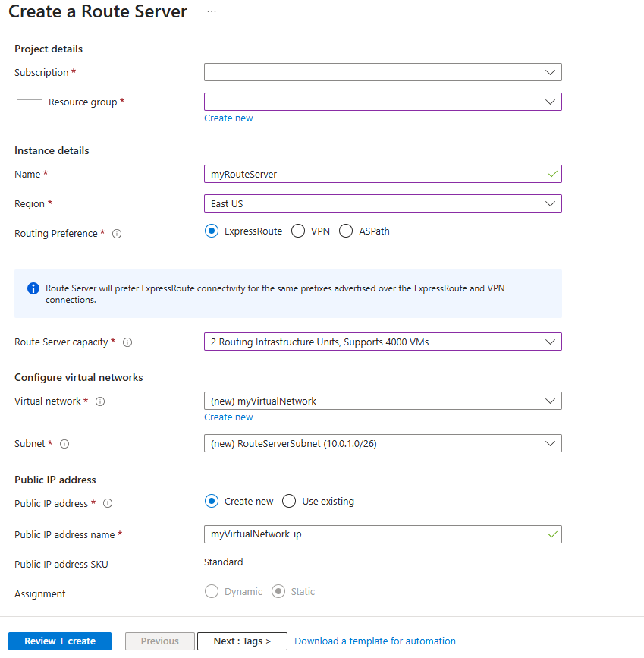Show info tooltip for Subnet
The height and width of the screenshot is (658, 644).
coord(64,444)
